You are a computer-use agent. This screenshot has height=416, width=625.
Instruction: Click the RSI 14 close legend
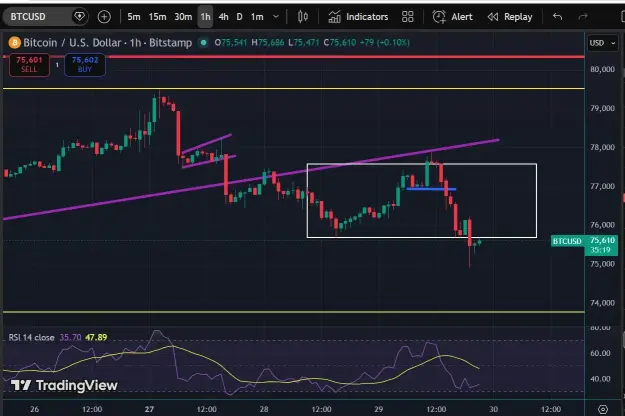[31, 338]
